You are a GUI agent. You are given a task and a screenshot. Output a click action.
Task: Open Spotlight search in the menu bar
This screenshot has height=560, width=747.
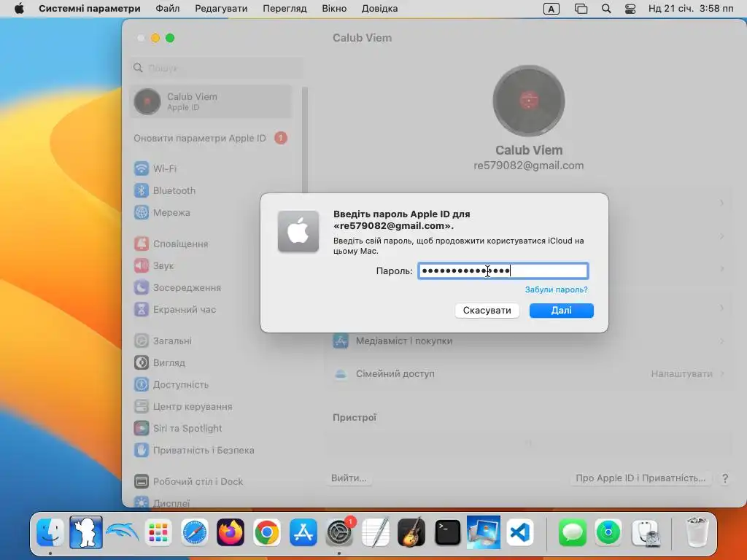coord(606,9)
